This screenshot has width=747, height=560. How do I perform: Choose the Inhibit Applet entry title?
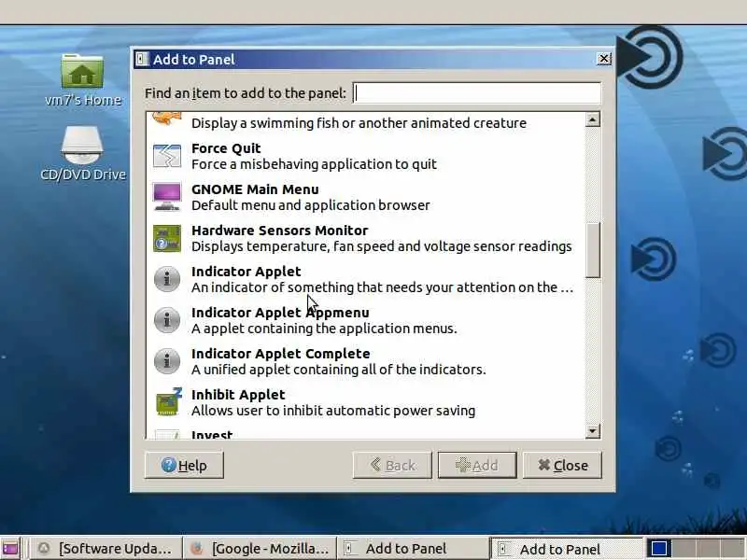click(x=238, y=394)
